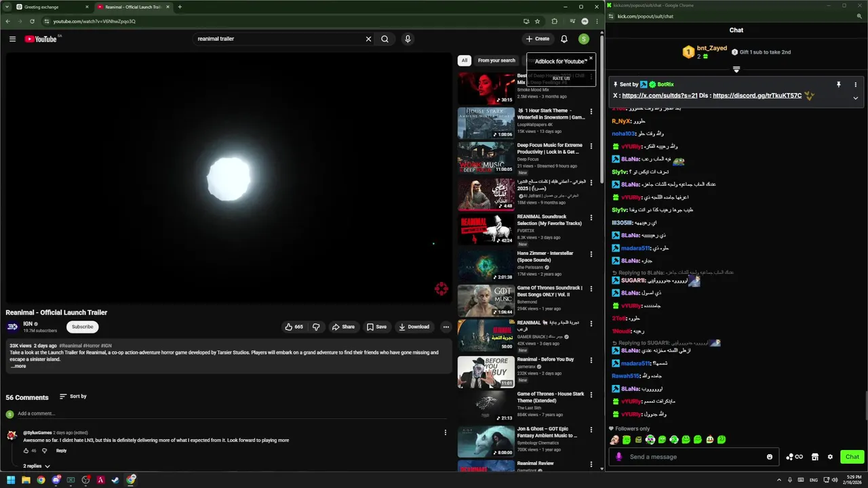
Task: Open Windows Start menu
Action: [x=11, y=480]
